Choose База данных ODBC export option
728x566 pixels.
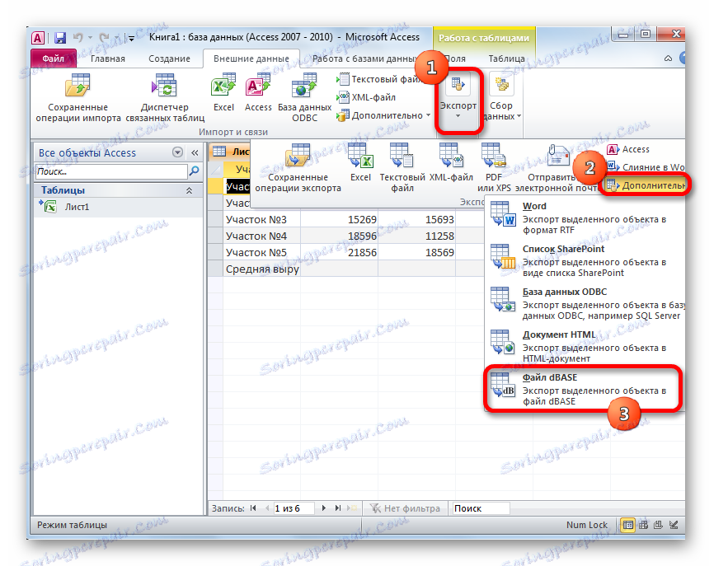pos(585,304)
